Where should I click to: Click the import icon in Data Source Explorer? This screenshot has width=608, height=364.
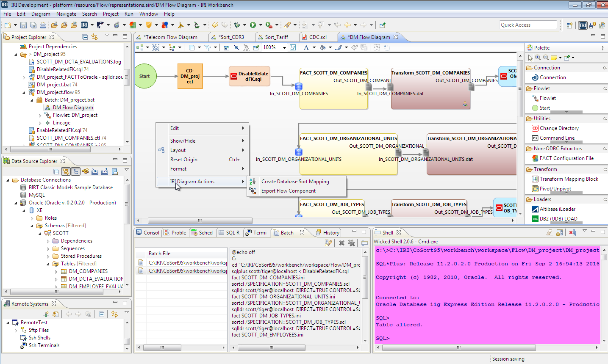(x=95, y=171)
